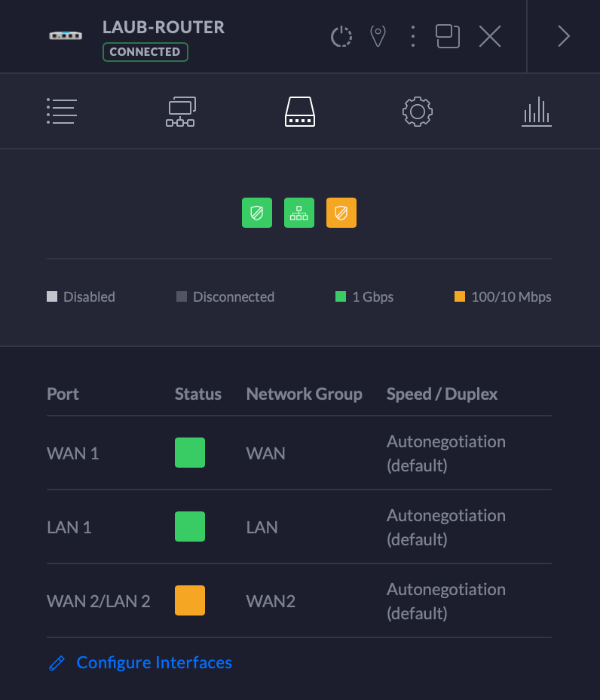Click the LAN 1 green status swatch
The width and height of the screenshot is (600, 700).
pos(190,527)
